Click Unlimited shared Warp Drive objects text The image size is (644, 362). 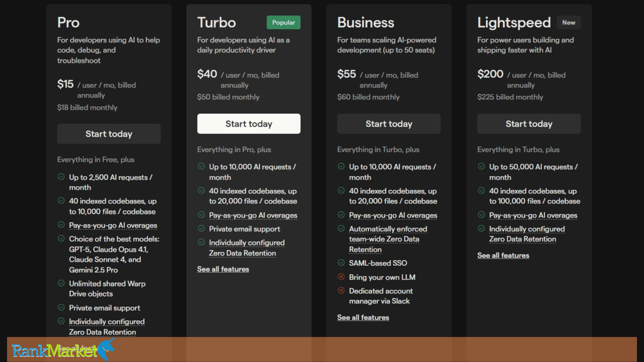107,288
